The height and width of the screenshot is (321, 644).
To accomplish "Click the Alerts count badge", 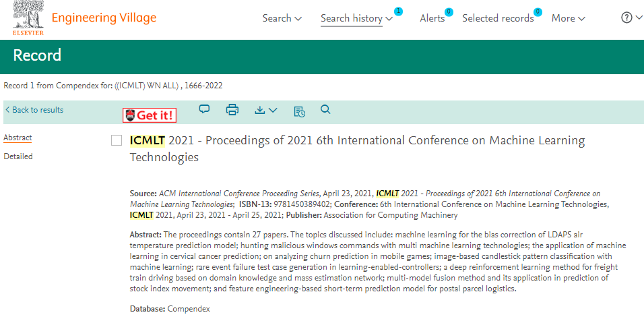I will point(449,12).
